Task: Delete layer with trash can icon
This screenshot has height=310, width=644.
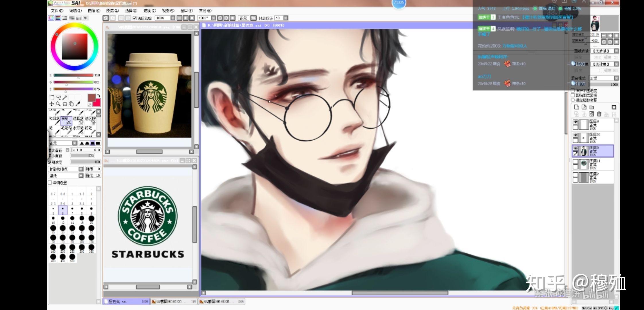Action: (x=599, y=114)
